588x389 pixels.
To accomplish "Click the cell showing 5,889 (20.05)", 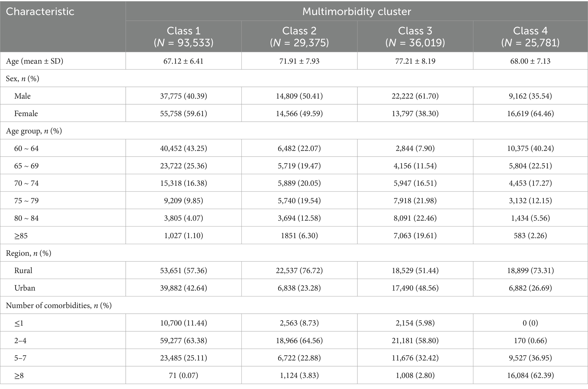I will coord(299,183).
